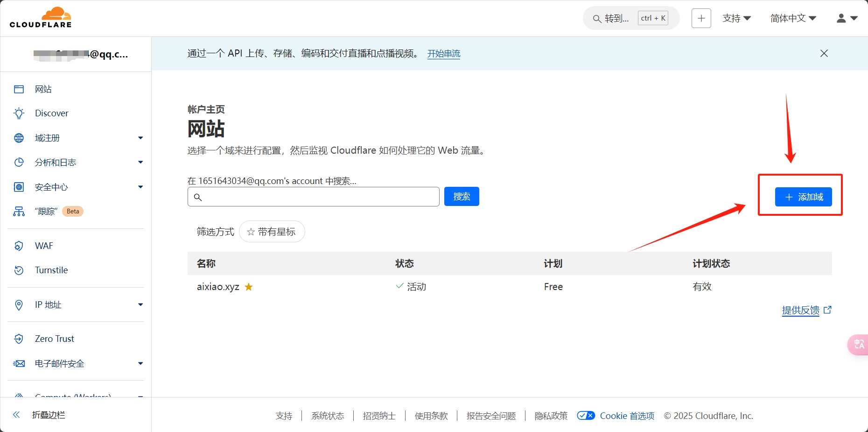Click the footer 系统状态 link
This screenshot has width=868, height=432.
(328, 416)
